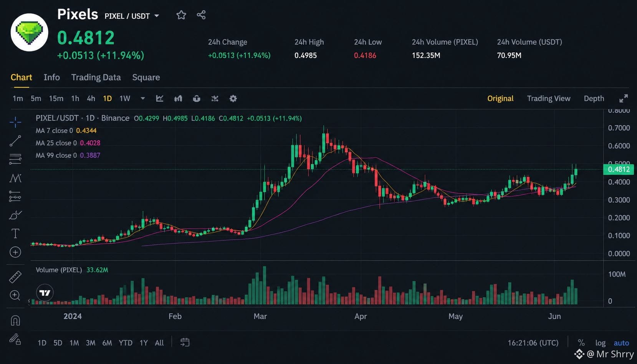Click the MA 25 close indicator legend
The image size is (637, 364).
[x=68, y=143]
